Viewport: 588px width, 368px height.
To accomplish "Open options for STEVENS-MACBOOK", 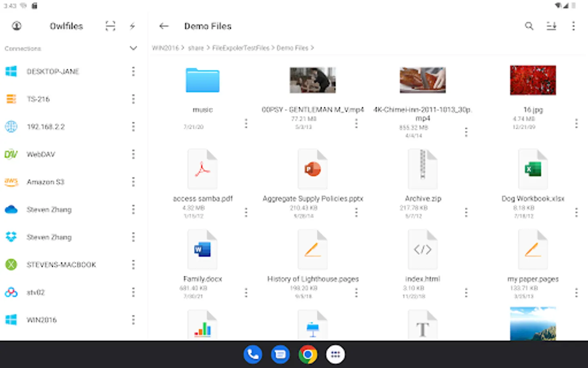I will click(x=133, y=265).
